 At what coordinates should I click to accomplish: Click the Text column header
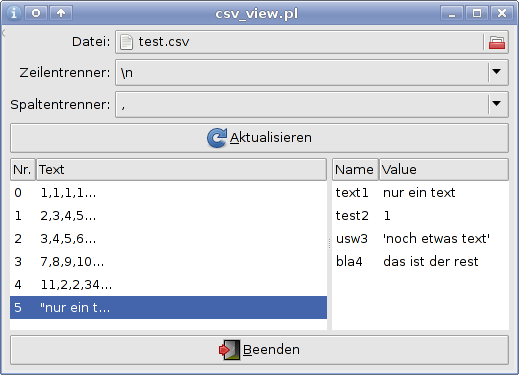181,170
